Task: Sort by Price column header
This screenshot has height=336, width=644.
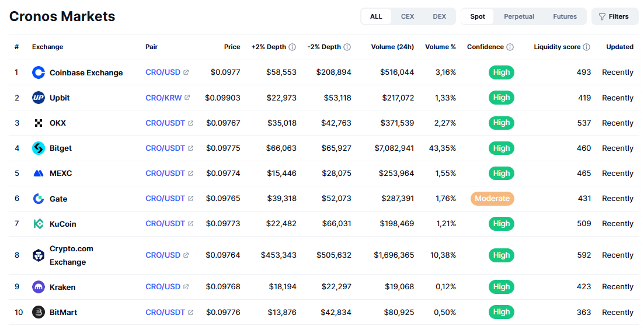Action: coord(232,47)
